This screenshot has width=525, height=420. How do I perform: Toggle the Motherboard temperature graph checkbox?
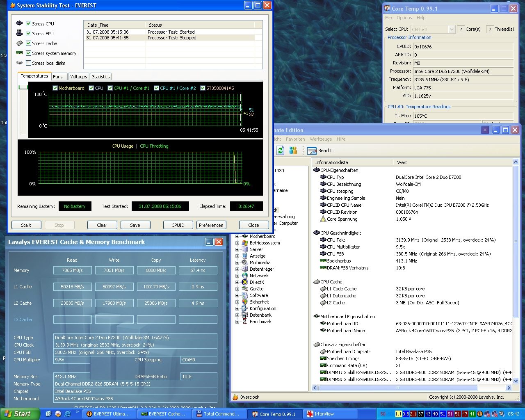[x=55, y=88]
